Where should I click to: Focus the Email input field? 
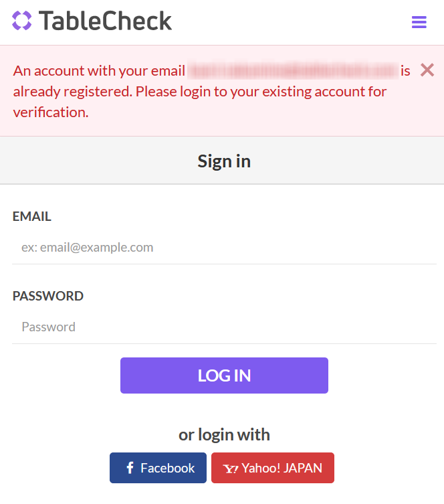point(224,248)
